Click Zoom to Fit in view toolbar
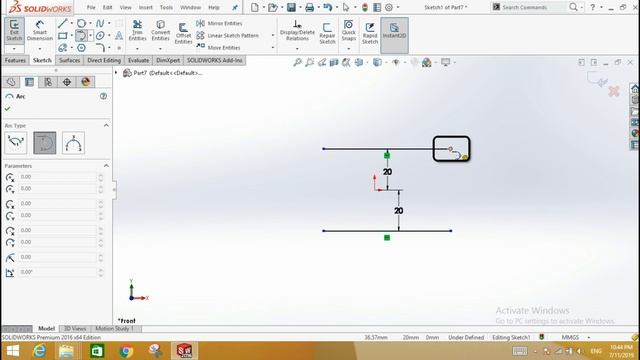 pyautogui.click(x=298, y=62)
